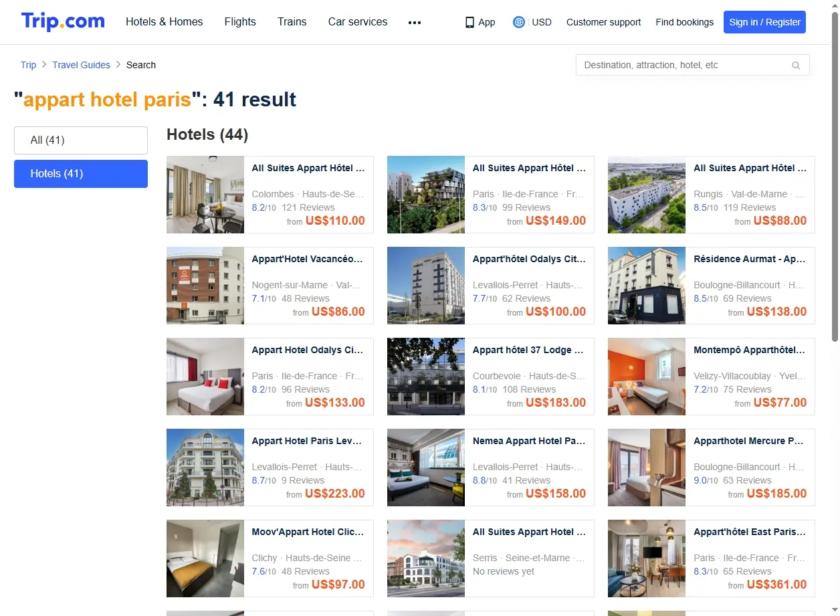The height and width of the screenshot is (616, 840).
Task: Click the US$183.00 price
Action: [x=556, y=403]
